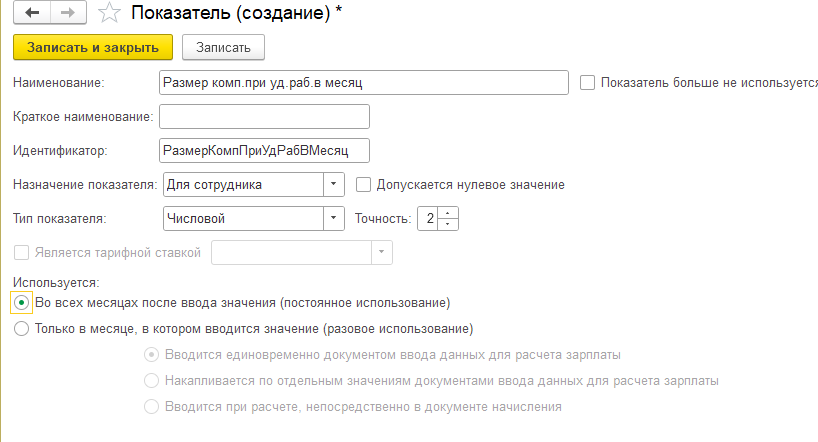The image size is (818, 442).
Task: Choose 'Вводится единовременно документом' radio option
Action: tap(152, 354)
